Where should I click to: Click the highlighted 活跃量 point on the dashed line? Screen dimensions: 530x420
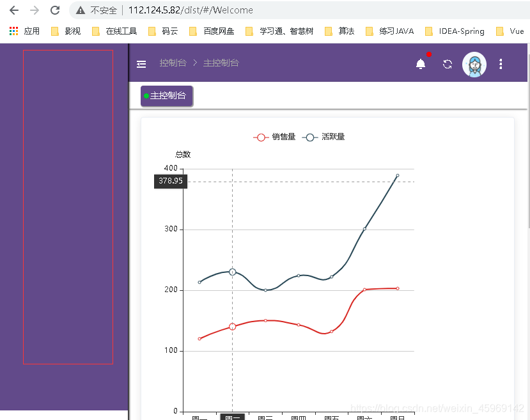coord(232,272)
